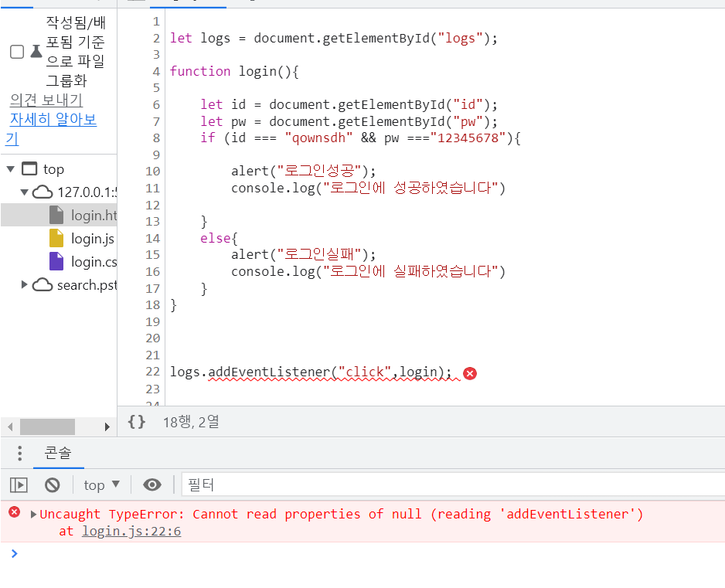Select the login.js file icon

tap(56, 239)
